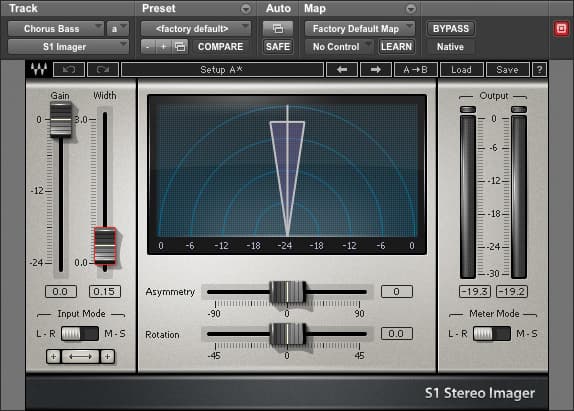Expand the Preset menu arrow
Image resolution: width=574 pixels, height=411 pixels.
tap(246, 8)
